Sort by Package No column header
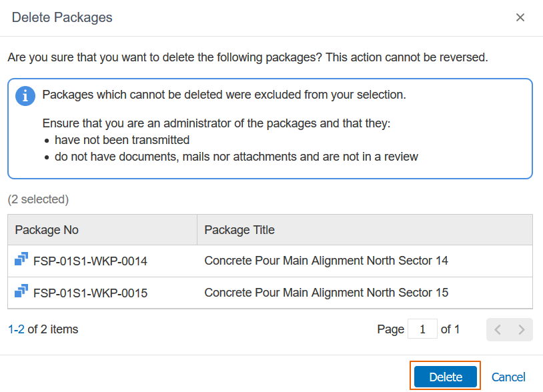The height and width of the screenshot is (392, 543). (47, 230)
